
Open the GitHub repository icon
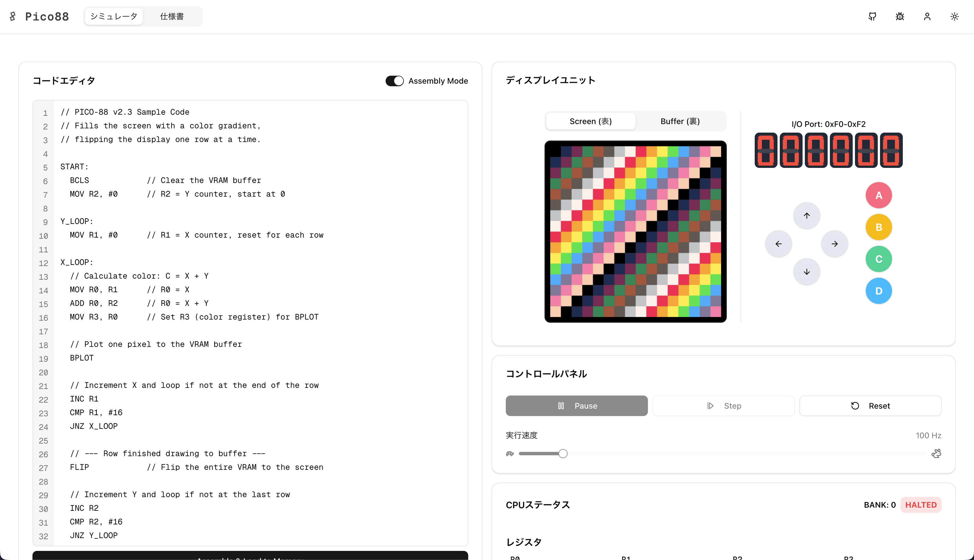coord(872,17)
